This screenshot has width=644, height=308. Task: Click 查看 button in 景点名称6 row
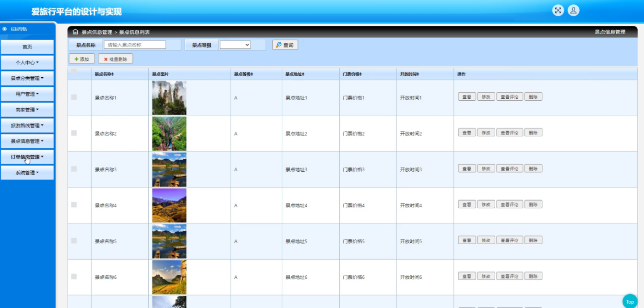coord(466,276)
